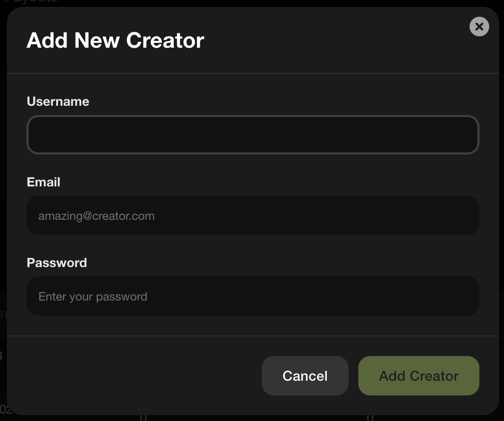504x421 pixels.
Task: Close the Add New Creator dialog
Action: (x=479, y=27)
